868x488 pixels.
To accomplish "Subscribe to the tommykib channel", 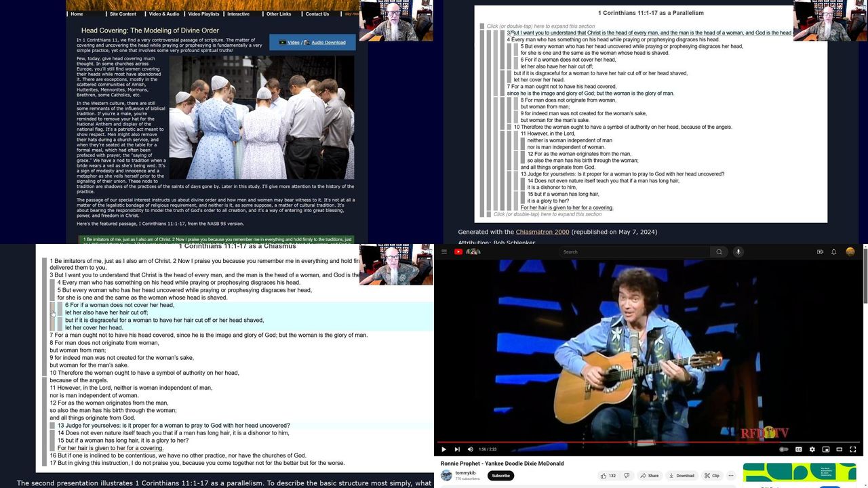I will (500, 476).
